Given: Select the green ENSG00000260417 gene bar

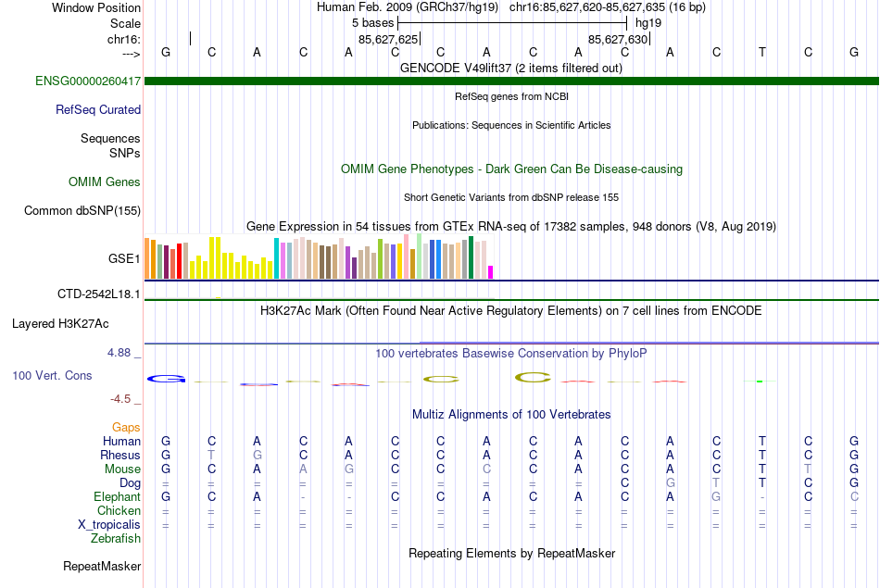Looking at the screenshot, I should point(511,81).
